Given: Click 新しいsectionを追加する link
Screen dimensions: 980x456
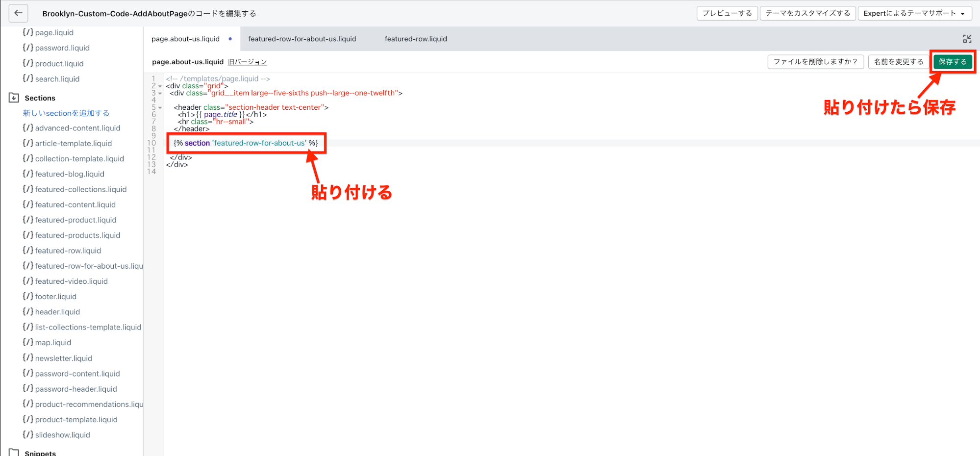Looking at the screenshot, I should pyautogui.click(x=66, y=113).
